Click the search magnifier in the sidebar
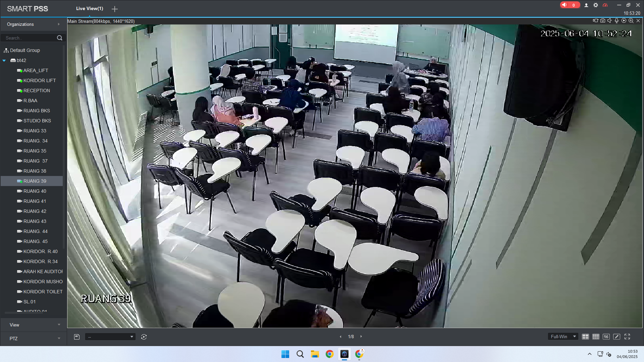644x362 pixels. pyautogui.click(x=60, y=38)
